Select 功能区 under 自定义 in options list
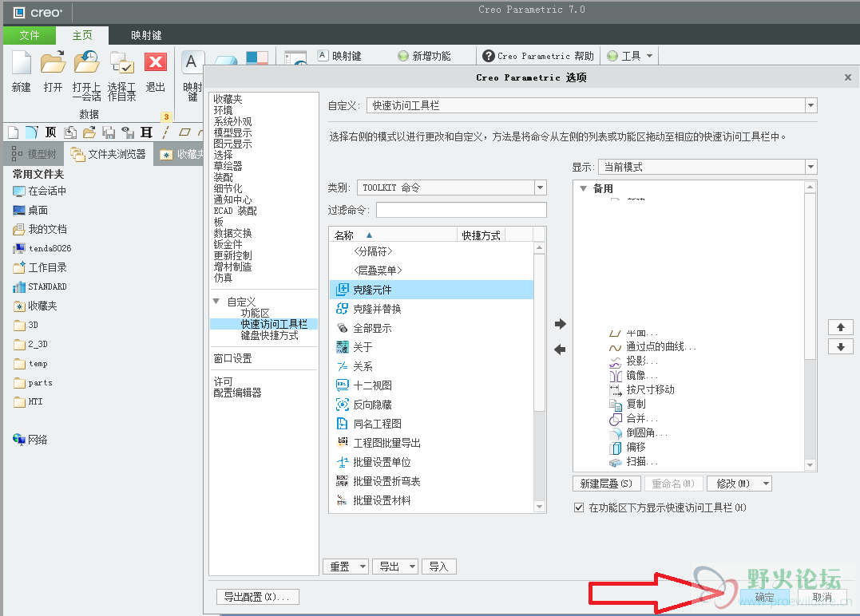The width and height of the screenshot is (860, 616). 255,313
